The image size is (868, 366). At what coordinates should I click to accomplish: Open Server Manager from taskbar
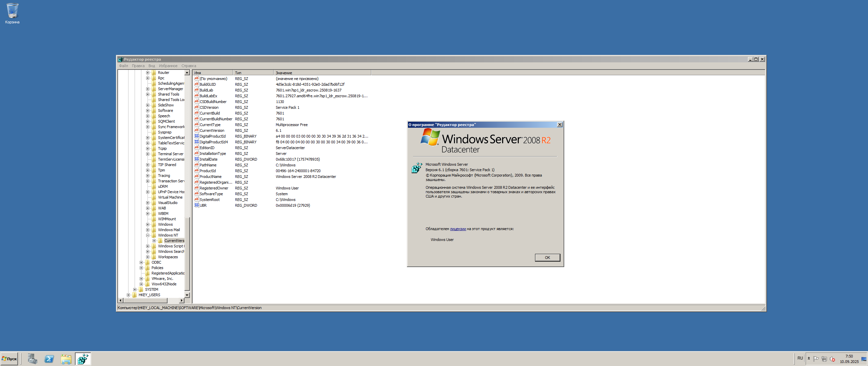(32, 359)
